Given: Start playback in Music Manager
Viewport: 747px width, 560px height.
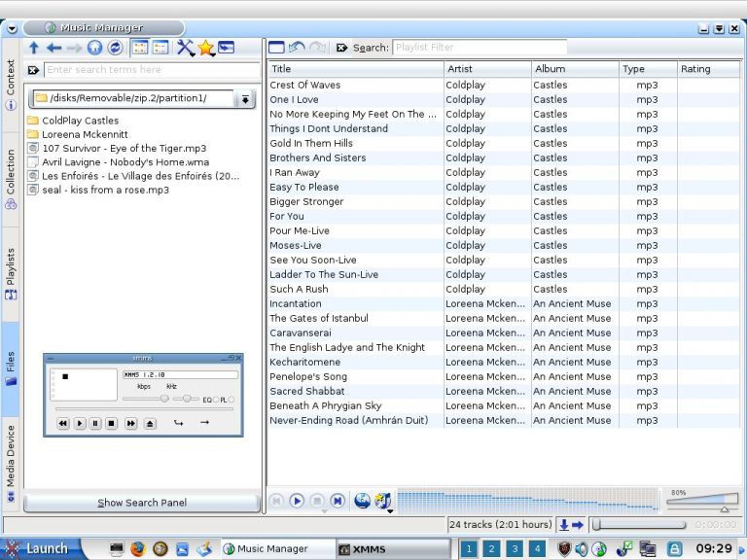Looking at the screenshot, I should [x=297, y=501].
